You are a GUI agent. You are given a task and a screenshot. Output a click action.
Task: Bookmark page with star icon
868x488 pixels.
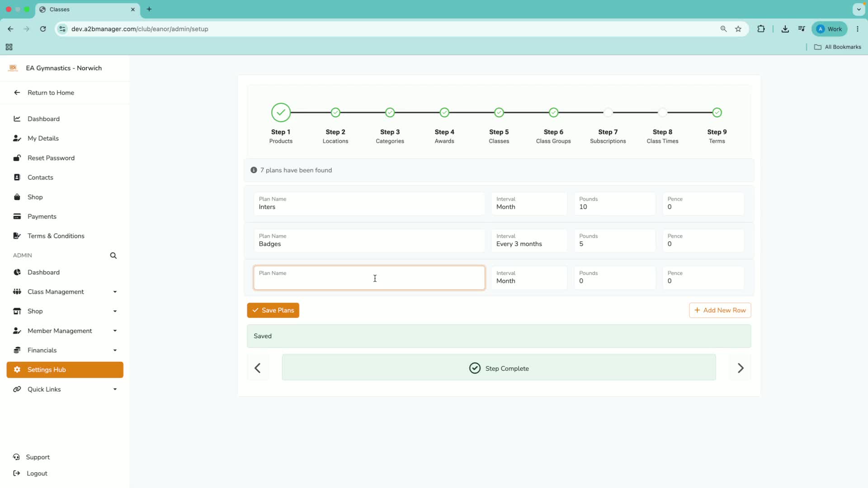(738, 29)
